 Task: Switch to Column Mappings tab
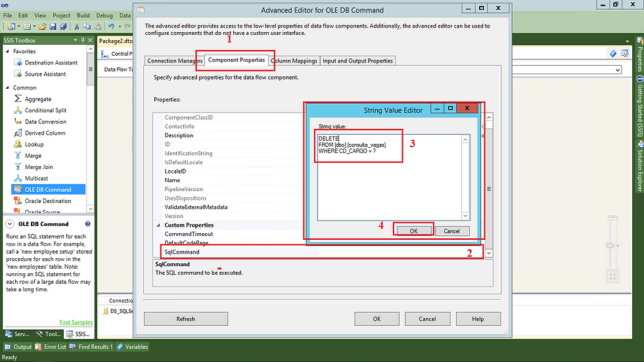(294, 60)
